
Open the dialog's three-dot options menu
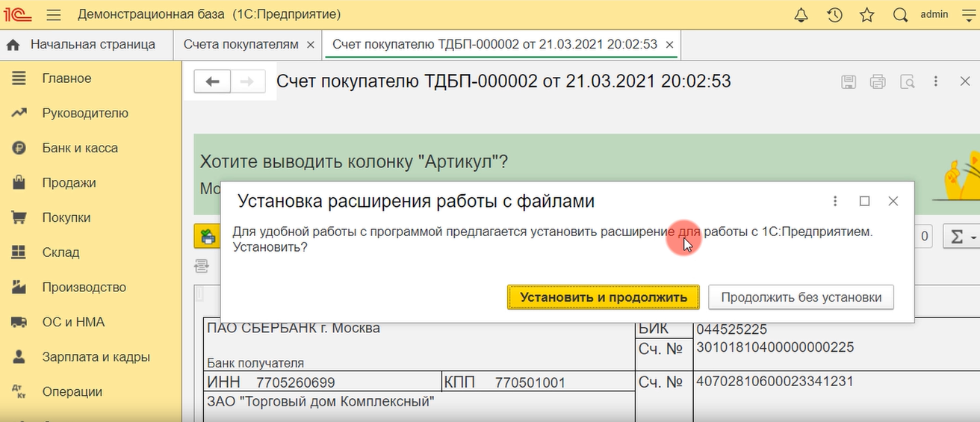(x=836, y=201)
